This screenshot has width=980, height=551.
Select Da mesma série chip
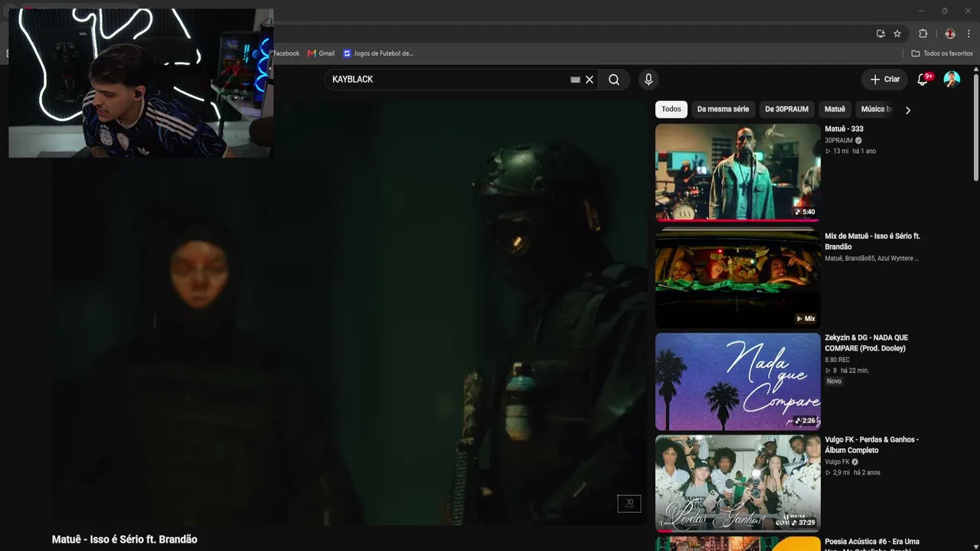(723, 109)
